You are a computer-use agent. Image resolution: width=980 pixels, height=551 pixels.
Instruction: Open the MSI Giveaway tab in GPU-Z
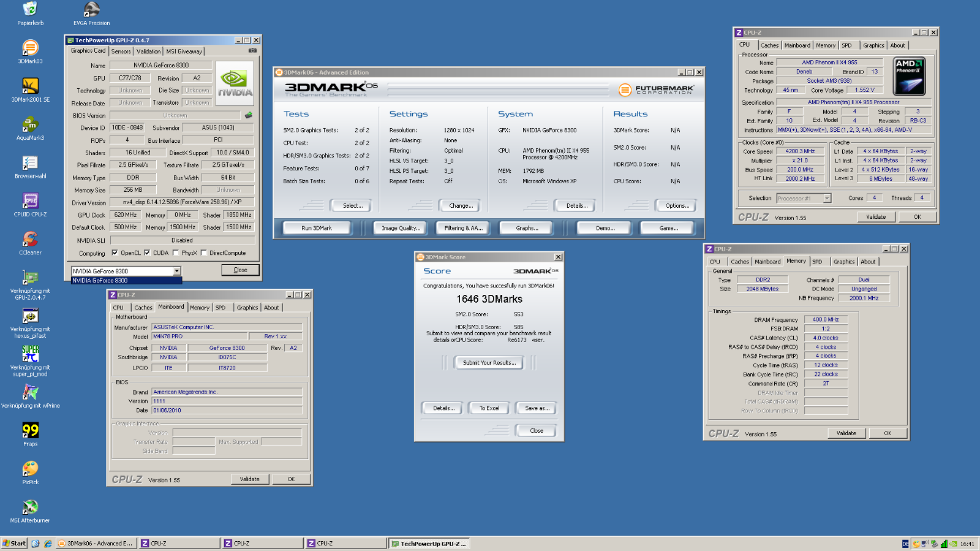pyautogui.click(x=184, y=51)
